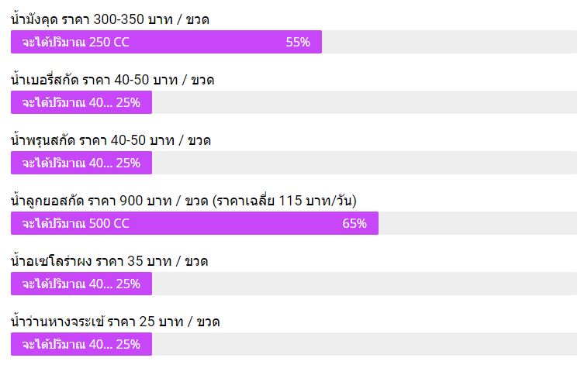Click the 25% bar under น้ำเบอรี่สกัด
The height and width of the screenshot is (389, 588).
(81, 102)
